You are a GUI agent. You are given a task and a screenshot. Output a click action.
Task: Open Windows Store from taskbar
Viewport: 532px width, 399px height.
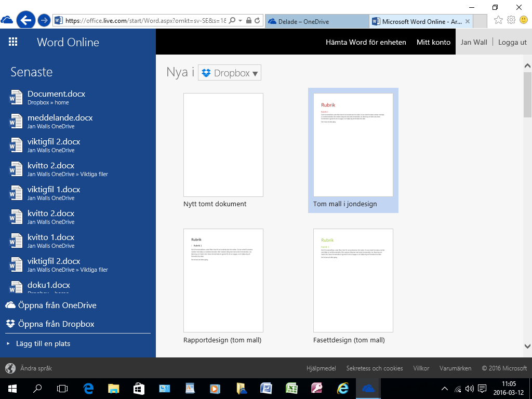pos(139,389)
